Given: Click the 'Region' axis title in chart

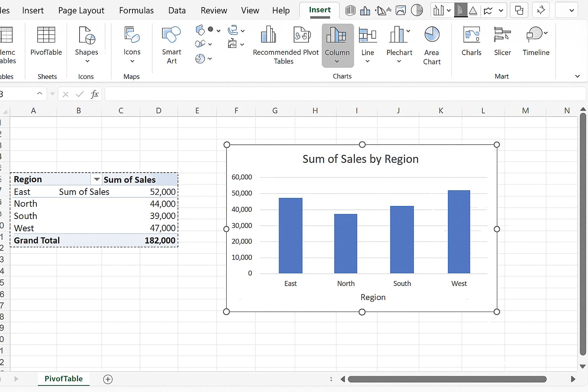Looking at the screenshot, I should [x=373, y=297].
